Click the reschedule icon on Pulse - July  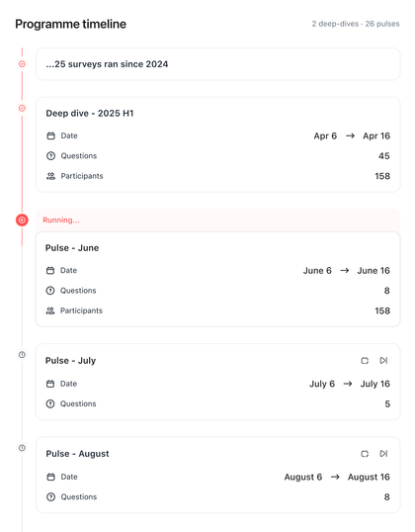(365, 360)
